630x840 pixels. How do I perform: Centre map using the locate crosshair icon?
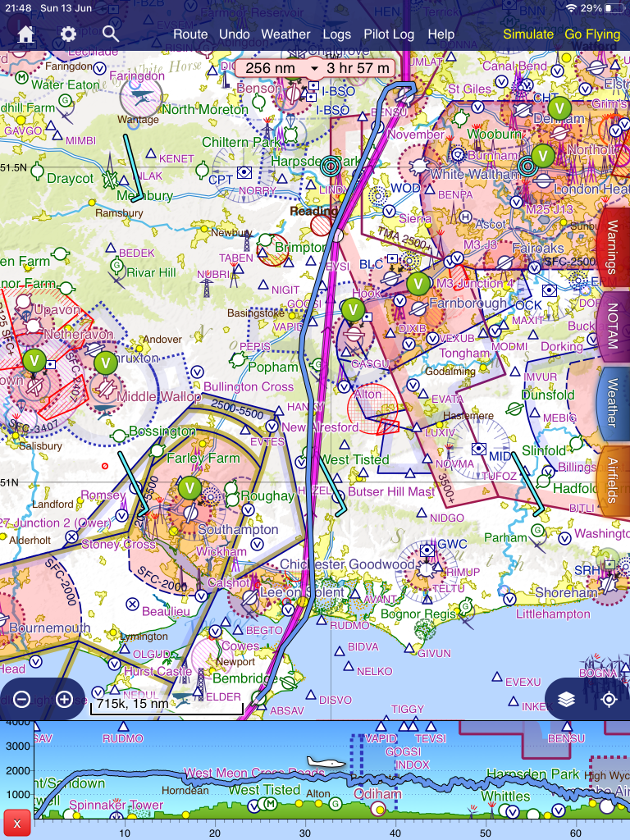[609, 700]
